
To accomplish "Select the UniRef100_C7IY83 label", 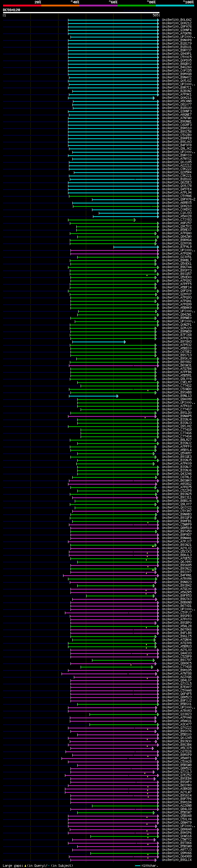I will point(177,220).
